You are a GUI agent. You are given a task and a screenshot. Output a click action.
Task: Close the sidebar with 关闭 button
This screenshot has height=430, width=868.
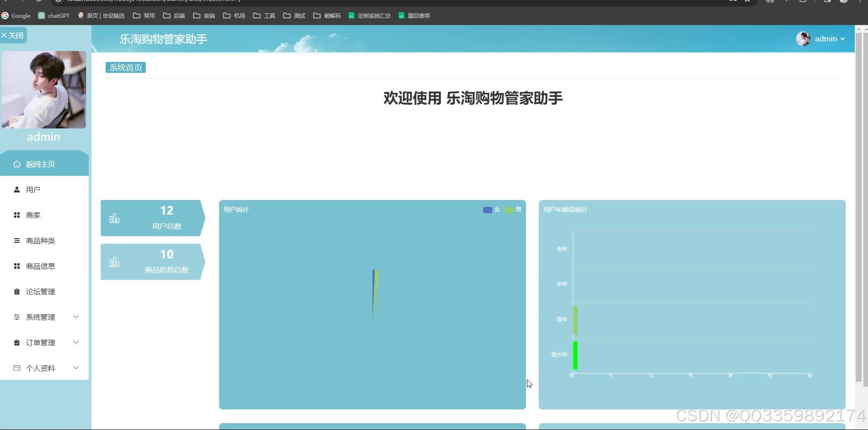click(x=13, y=35)
